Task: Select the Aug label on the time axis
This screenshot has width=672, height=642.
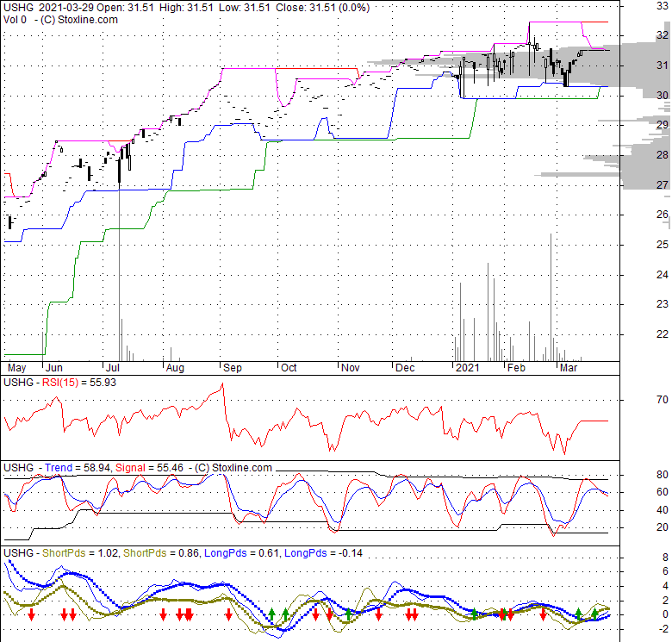Action: coord(175,368)
